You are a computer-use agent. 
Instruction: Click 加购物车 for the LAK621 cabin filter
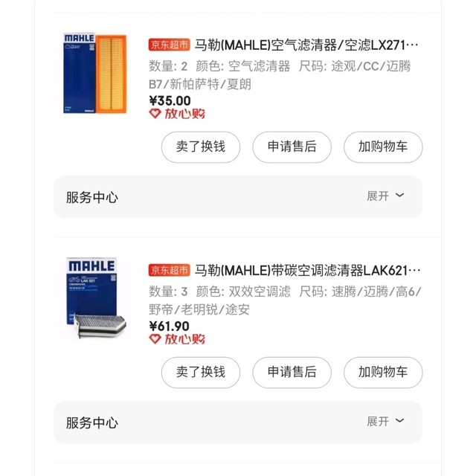(x=383, y=372)
